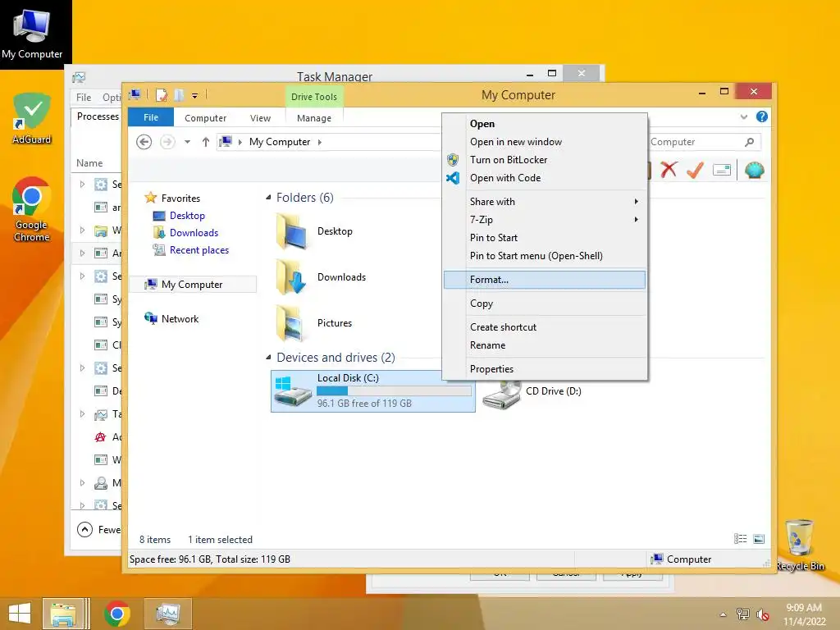This screenshot has height=630, width=840.
Task: Collapse Task Manager with Fewer details arrow
Action: pos(84,529)
